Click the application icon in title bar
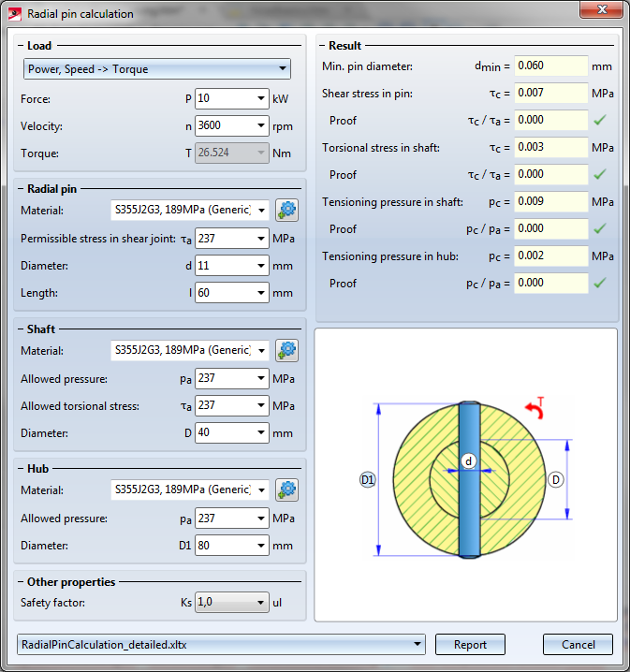Screen dimensions: 630x672 pos(14,14)
